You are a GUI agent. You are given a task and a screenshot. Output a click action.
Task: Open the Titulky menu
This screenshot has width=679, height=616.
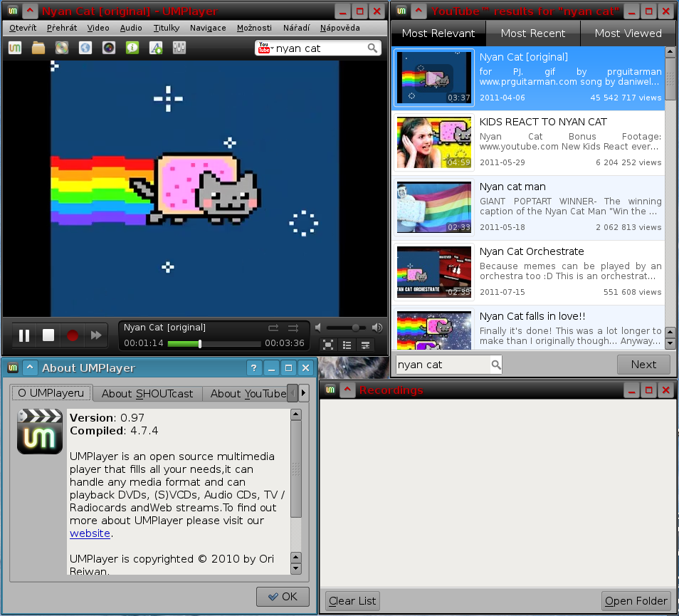pos(167,28)
